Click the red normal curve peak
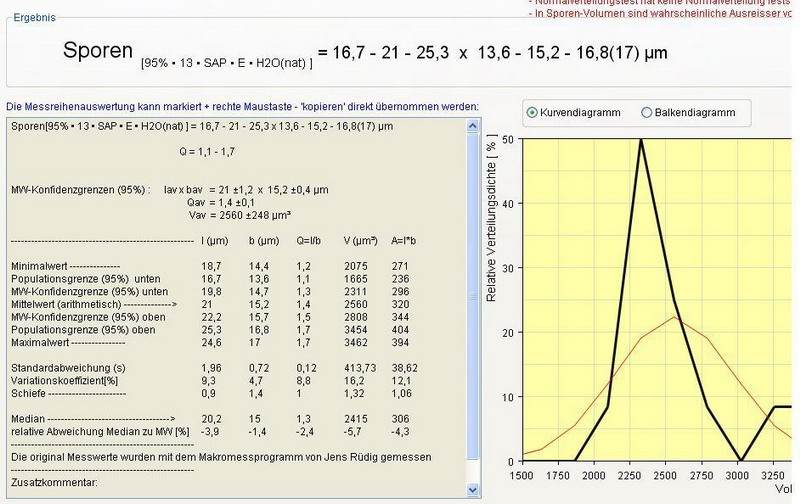 coord(675,318)
